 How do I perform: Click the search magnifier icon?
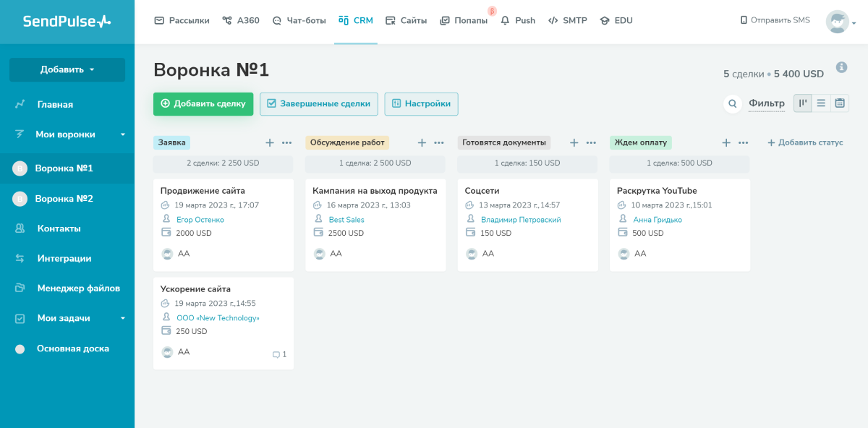(x=732, y=104)
